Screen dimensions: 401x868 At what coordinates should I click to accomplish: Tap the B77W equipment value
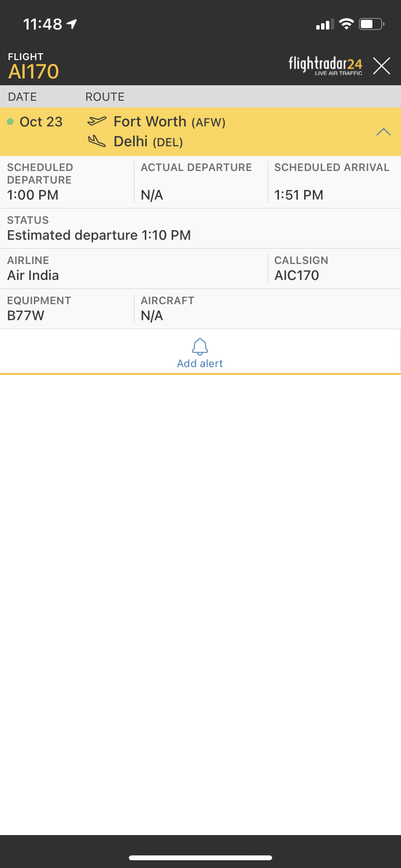(x=26, y=316)
